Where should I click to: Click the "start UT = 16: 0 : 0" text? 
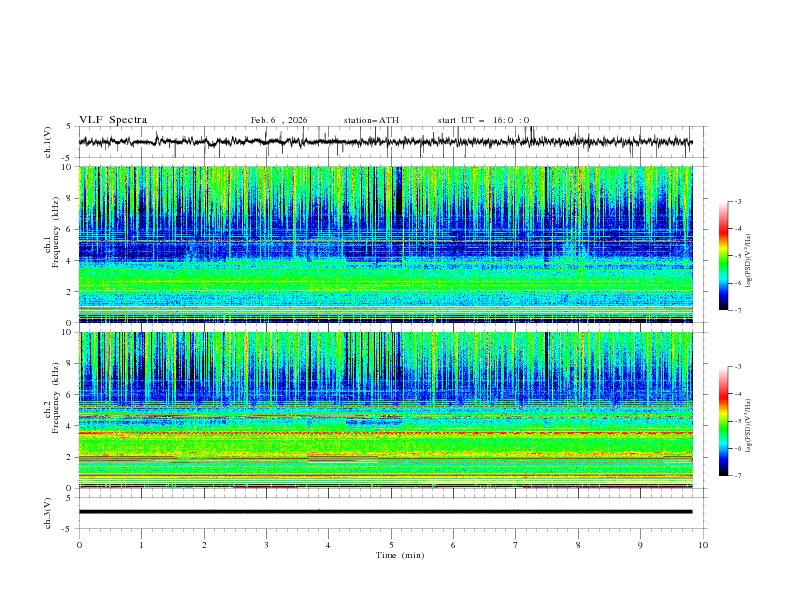pyautogui.click(x=483, y=120)
